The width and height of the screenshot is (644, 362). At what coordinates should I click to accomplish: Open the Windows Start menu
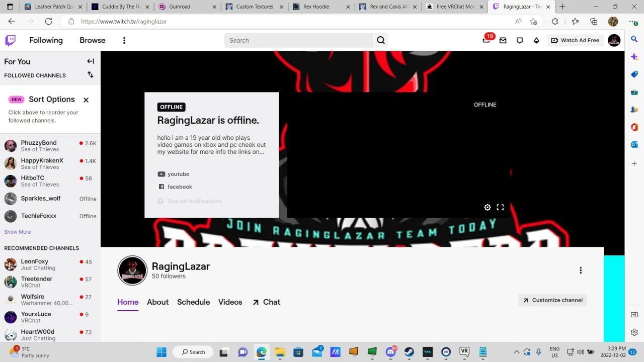click(162, 352)
